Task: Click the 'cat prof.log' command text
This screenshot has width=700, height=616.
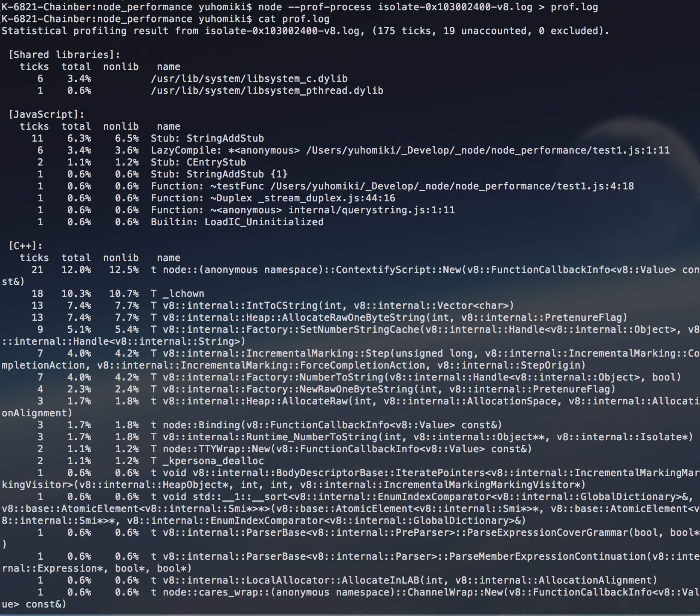Action: [x=294, y=19]
